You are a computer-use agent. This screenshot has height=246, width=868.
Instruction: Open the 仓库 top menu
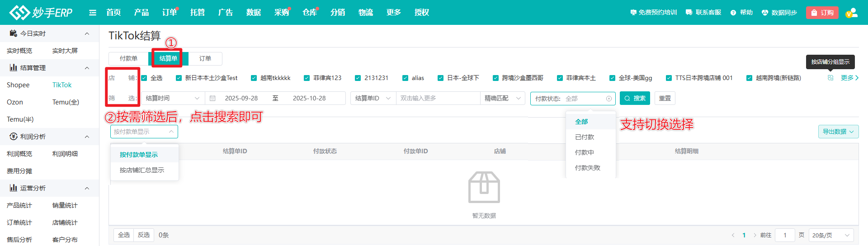click(310, 12)
